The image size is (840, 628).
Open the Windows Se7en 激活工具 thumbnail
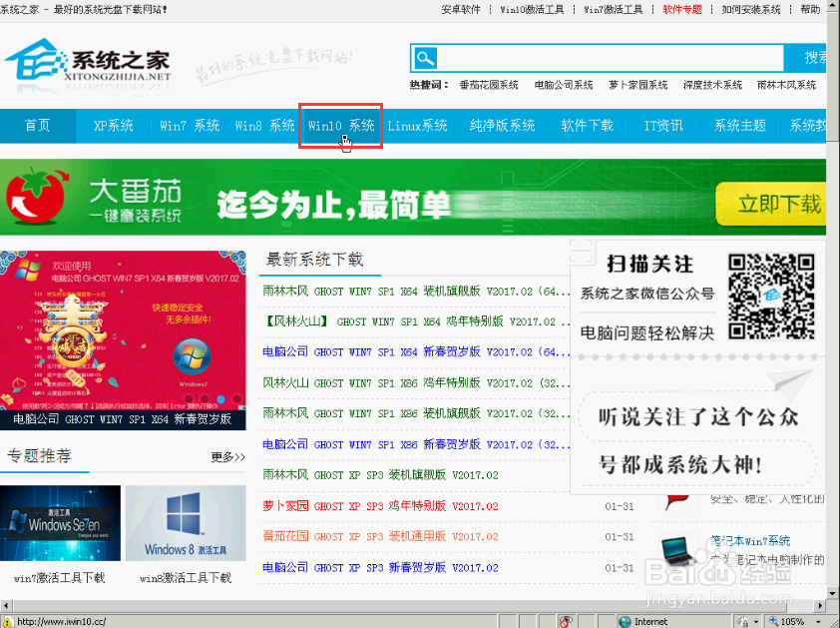(60, 523)
